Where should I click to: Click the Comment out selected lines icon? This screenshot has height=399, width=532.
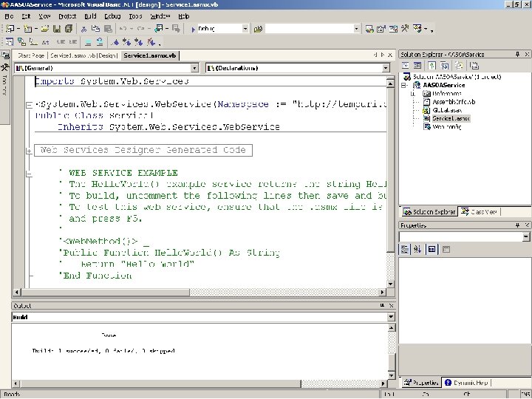click(88, 42)
